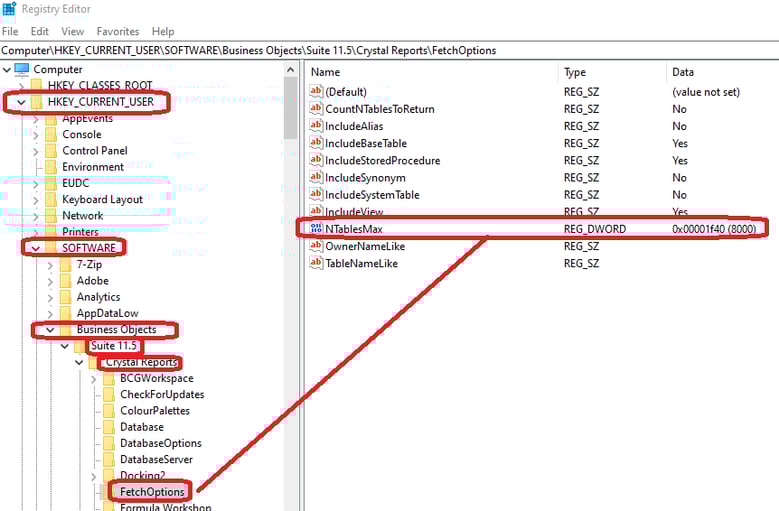The height and width of the screenshot is (511, 779).
Task: Click the address bar path field
Action: point(389,50)
